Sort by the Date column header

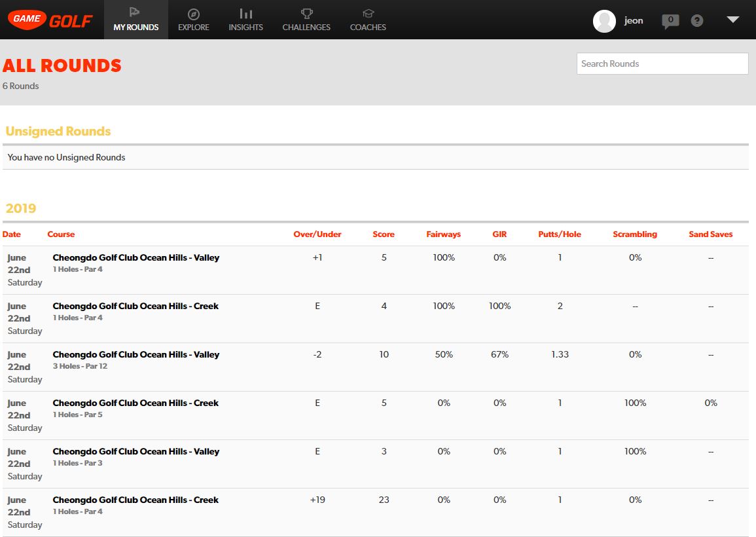[12, 234]
